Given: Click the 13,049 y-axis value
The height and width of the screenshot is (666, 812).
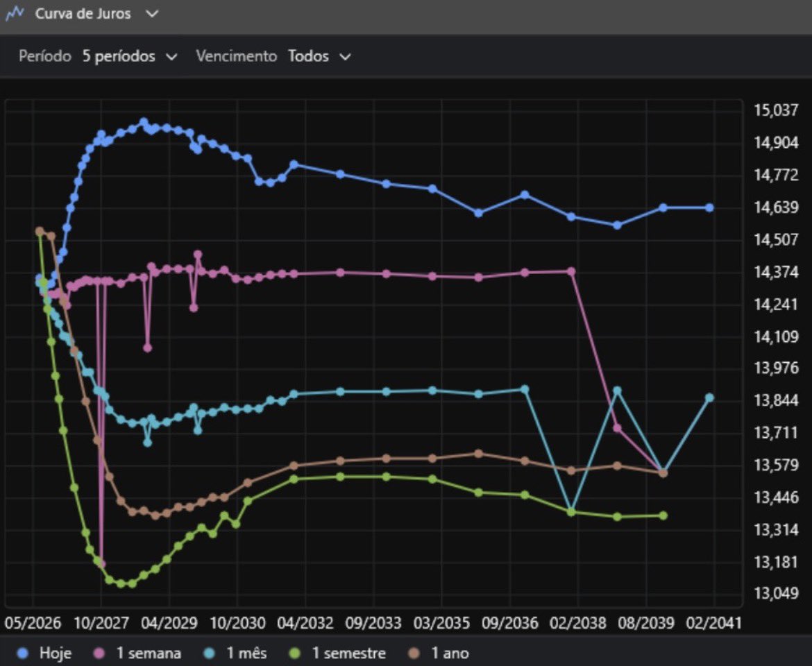Looking at the screenshot, I should (x=777, y=593).
